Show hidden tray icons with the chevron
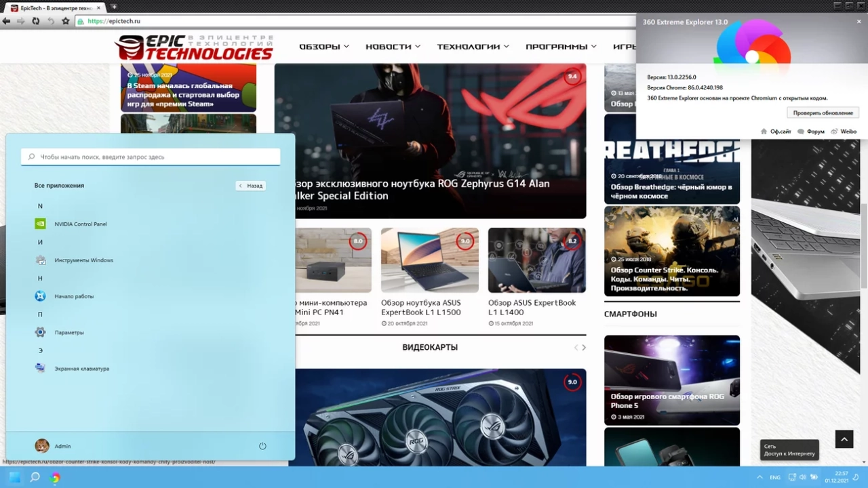The image size is (868, 488). [x=759, y=477]
